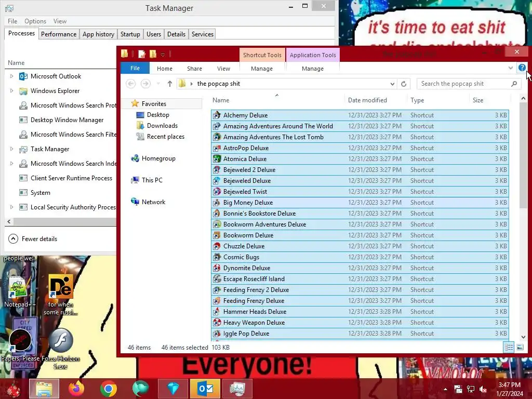Screen dimensions: 532x399
Task: Open Explorer Help question mark icon
Action: pyautogui.click(x=522, y=68)
